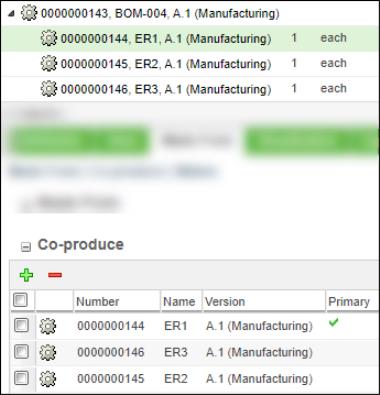Check the box for row 0000000145 ER2
Viewport: 380px width, 395px height.
(x=21, y=378)
